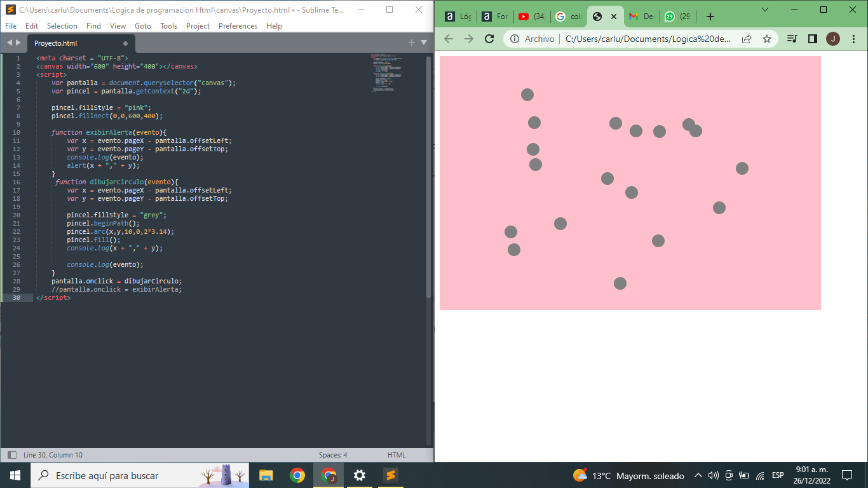Open the Goto menu
This screenshot has width=868, height=488.
[x=143, y=26]
